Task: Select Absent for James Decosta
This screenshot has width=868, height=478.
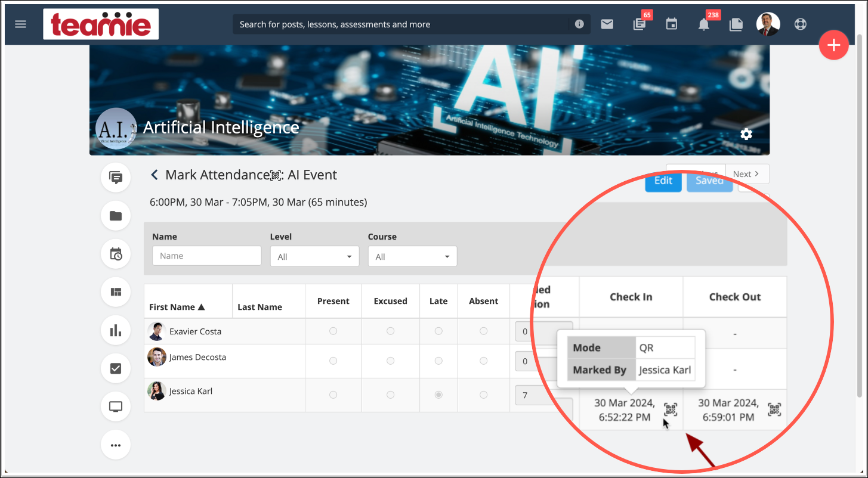Action: tap(483, 361)
